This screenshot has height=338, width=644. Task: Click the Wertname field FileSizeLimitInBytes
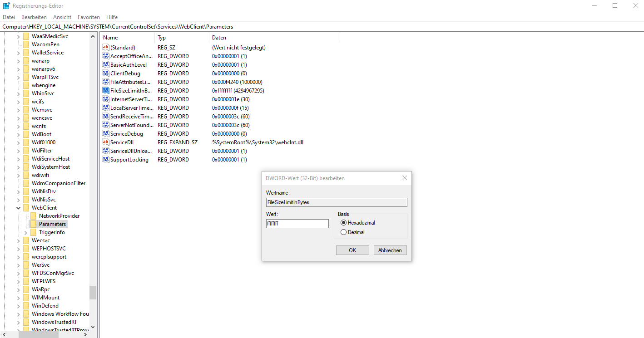[x=337, y=202]
